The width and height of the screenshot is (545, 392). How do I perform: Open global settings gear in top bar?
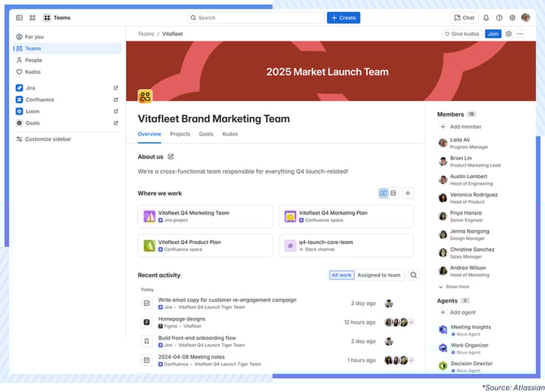coord(512,18)
